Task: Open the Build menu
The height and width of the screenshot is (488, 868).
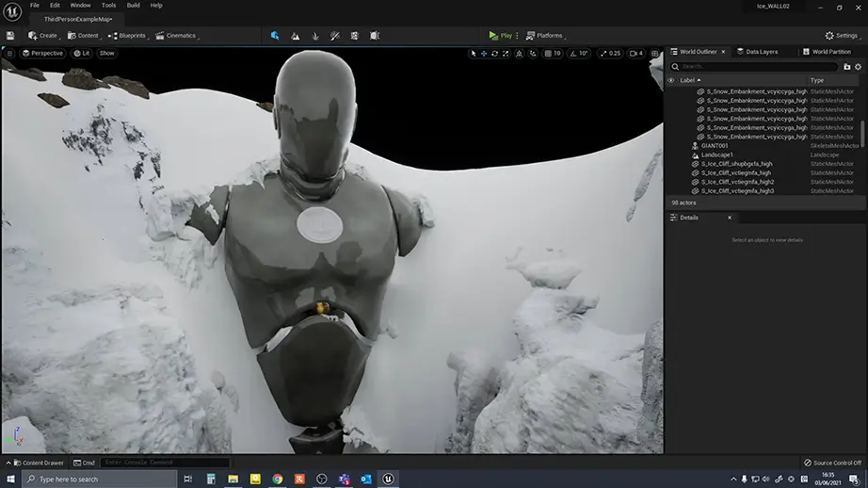Action: tap(133, 5)
